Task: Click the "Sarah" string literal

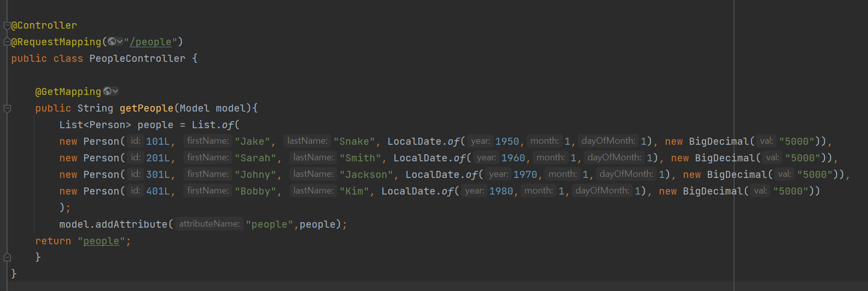Action: pyautogui.click(x=255, y=158)
